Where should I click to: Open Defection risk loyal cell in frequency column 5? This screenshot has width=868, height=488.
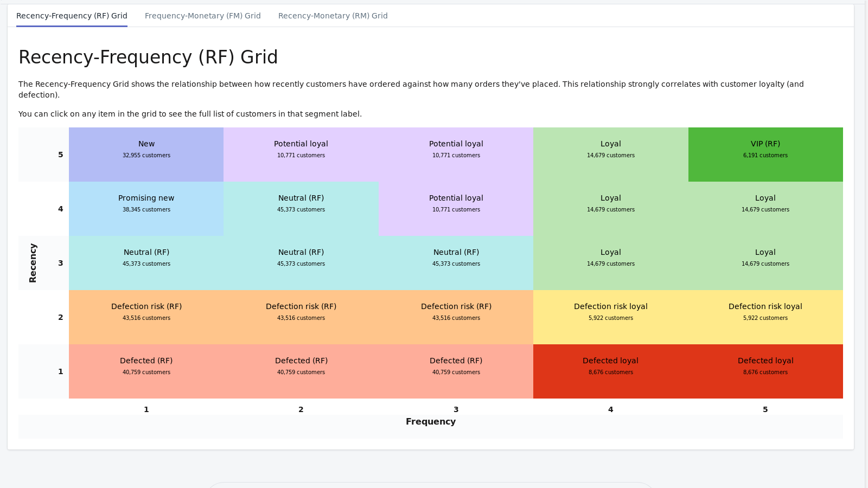[x=765, y=317]
